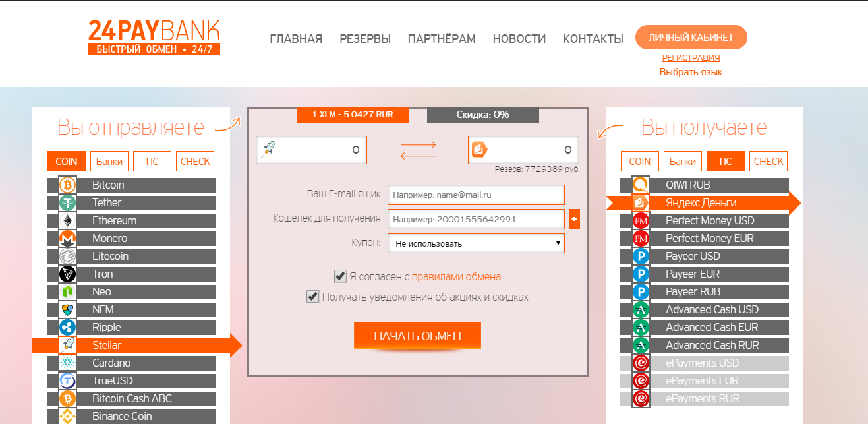Open the ПАРТНЁРАМ menu item
868x424 pixels.
442,39
